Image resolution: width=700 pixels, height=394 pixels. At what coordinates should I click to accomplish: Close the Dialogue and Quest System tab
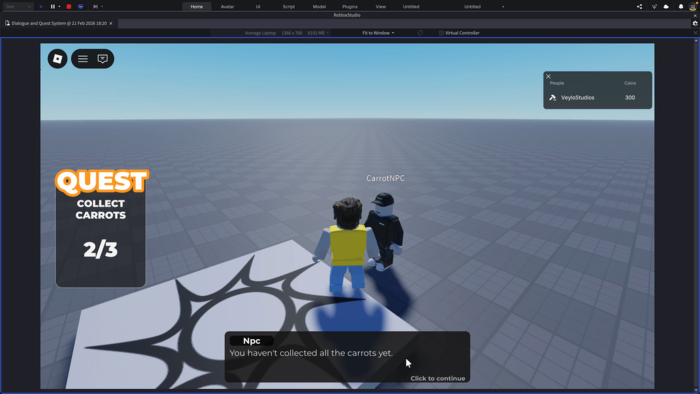coord(111,23)
